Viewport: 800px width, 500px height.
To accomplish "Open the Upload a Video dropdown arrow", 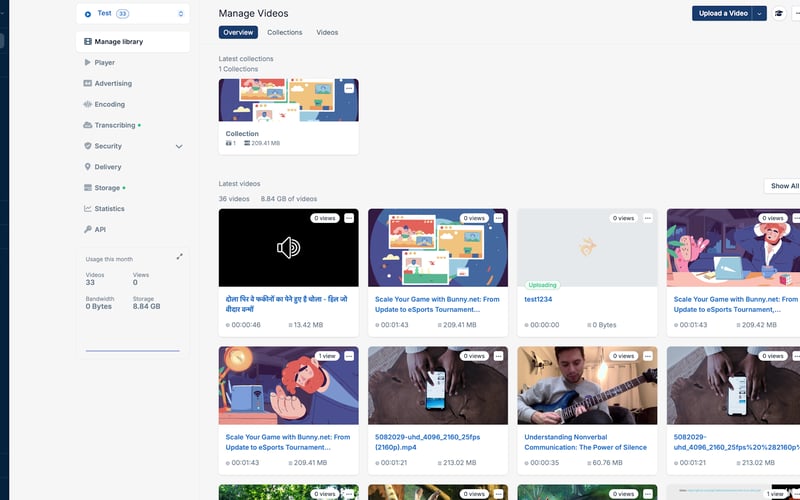I will (x=760, y=14).
